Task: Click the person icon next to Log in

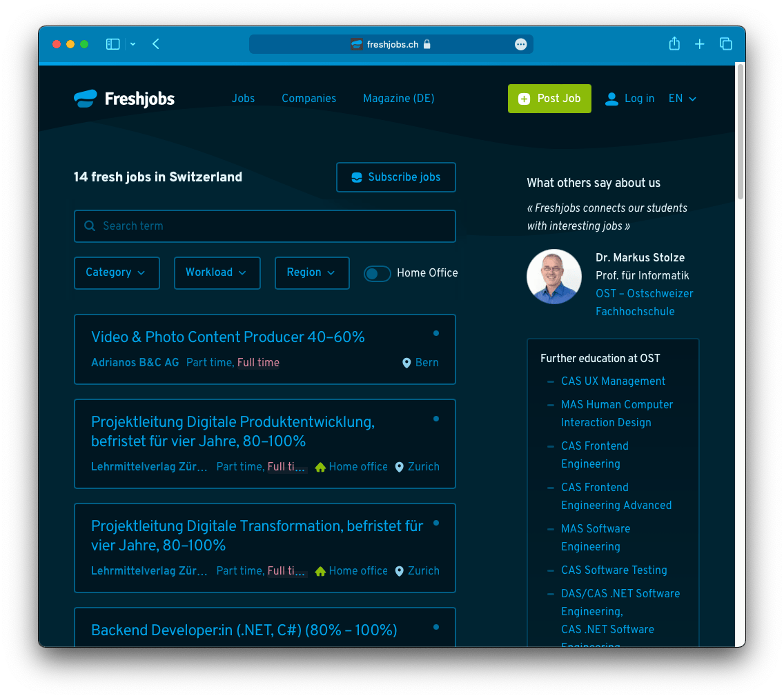Action: point(611,99)
